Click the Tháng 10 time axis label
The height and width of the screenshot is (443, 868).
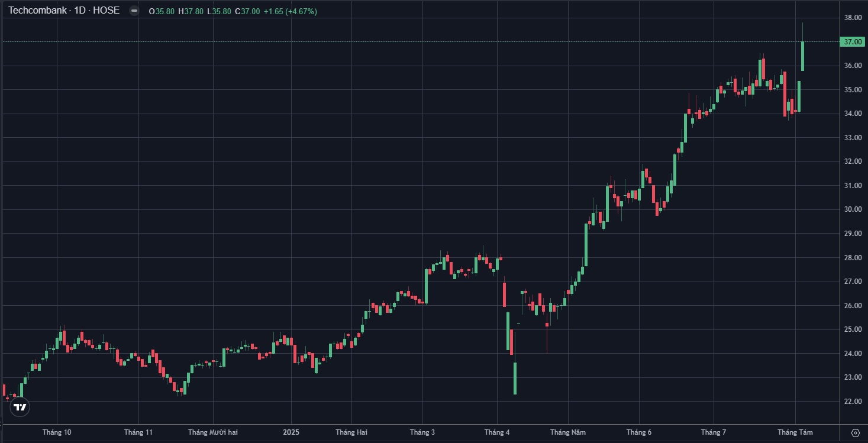tap(57, 432)
